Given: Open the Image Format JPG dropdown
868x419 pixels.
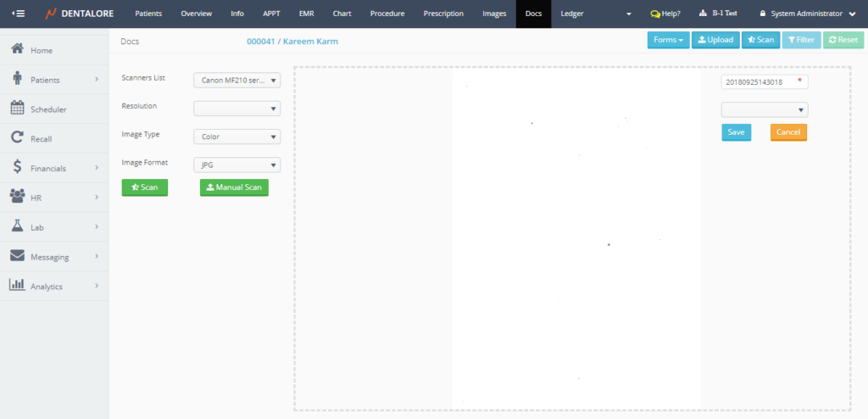Looking at the screenshot, I should [x=236, y=165].
